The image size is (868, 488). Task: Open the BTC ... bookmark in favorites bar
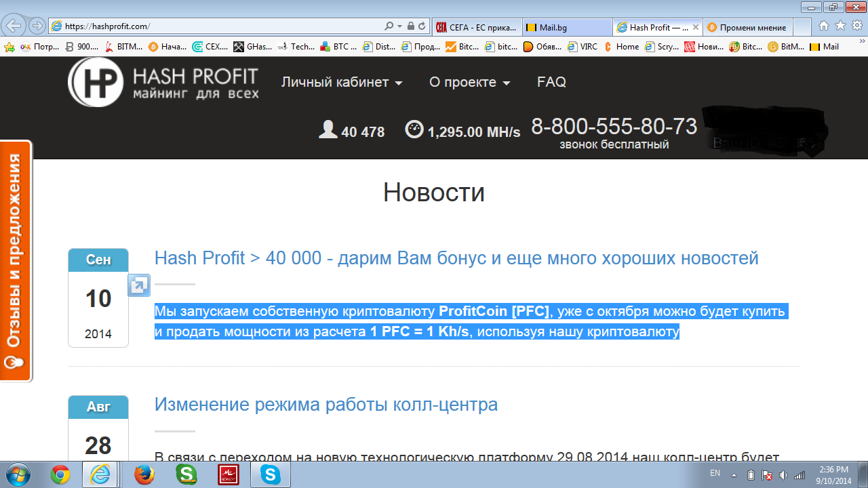tap(339, 47)
